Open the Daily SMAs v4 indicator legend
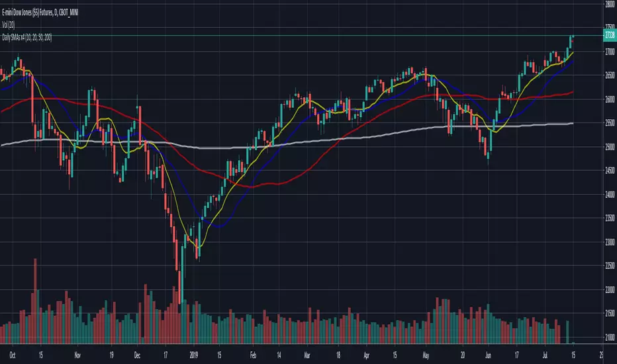The width and height of the screenshot is (617, 364). [x=27, y=38]
